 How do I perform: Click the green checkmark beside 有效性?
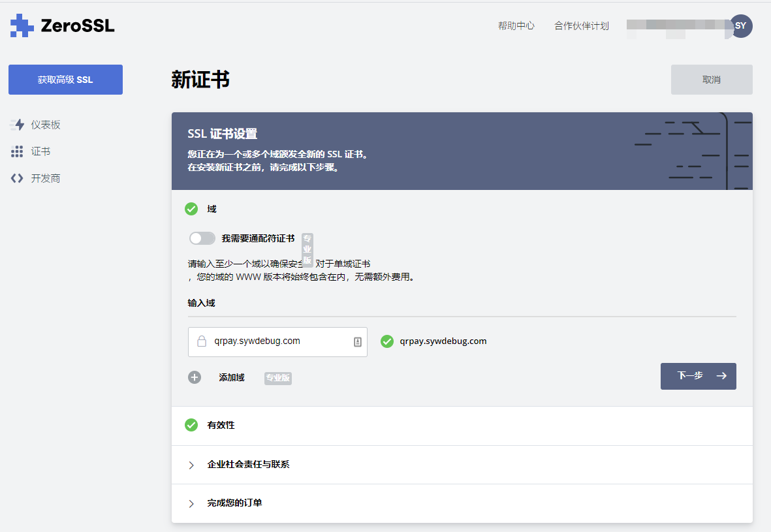tap(191, 424)
